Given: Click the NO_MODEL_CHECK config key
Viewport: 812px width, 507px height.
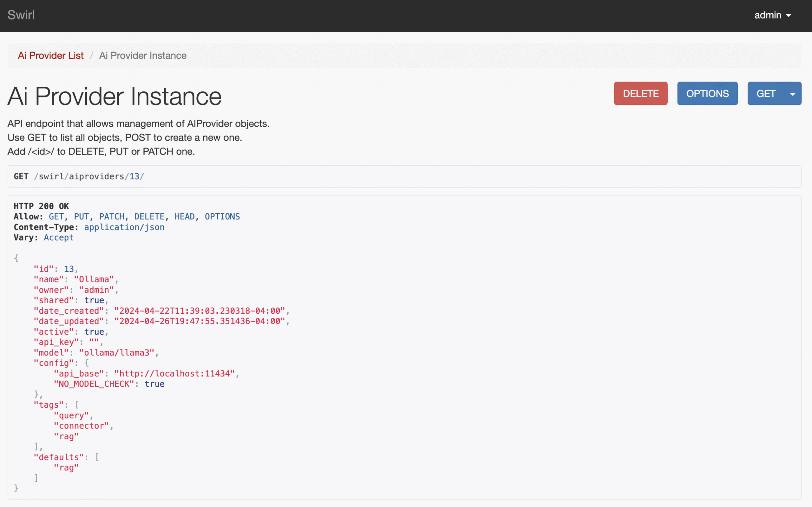Looking at the screenshot, I should click(94, 384).
